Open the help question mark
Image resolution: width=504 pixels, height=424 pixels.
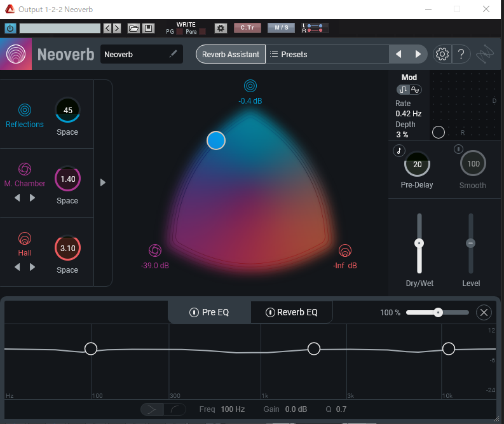coord(461,54)
